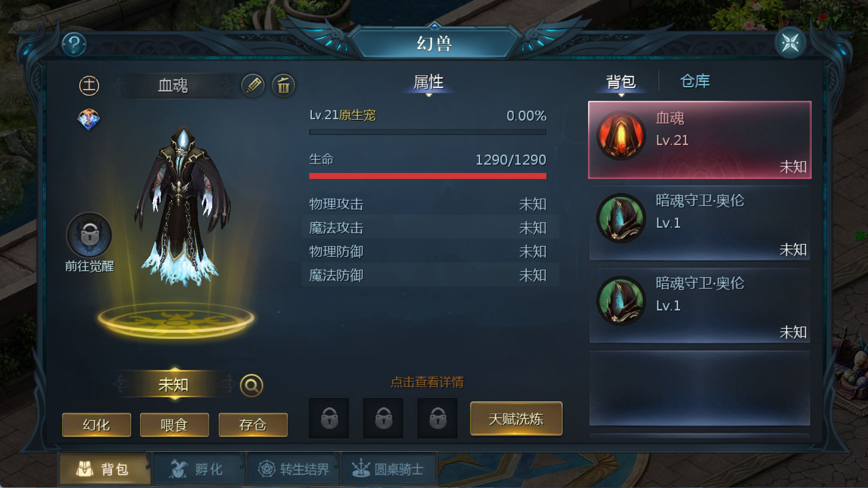Screen dimensions: 868x488
Task: Click the 主 main pet badge icon
Action: click(89, 85)
